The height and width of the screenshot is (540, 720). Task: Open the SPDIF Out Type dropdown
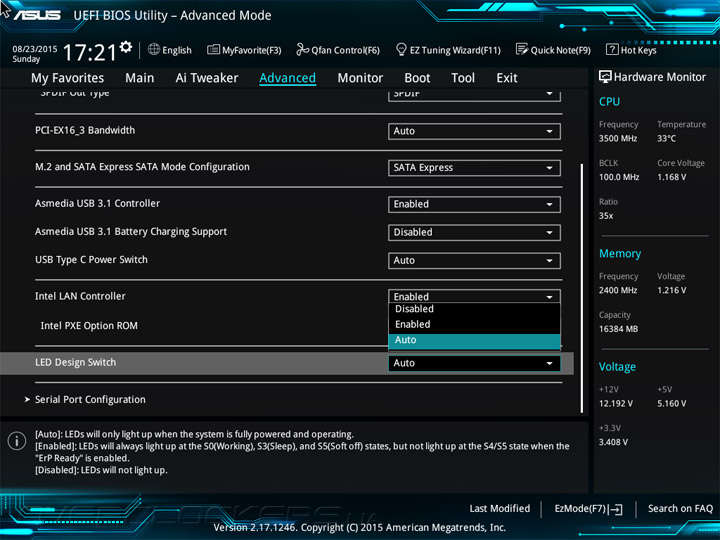coord(474,95)
